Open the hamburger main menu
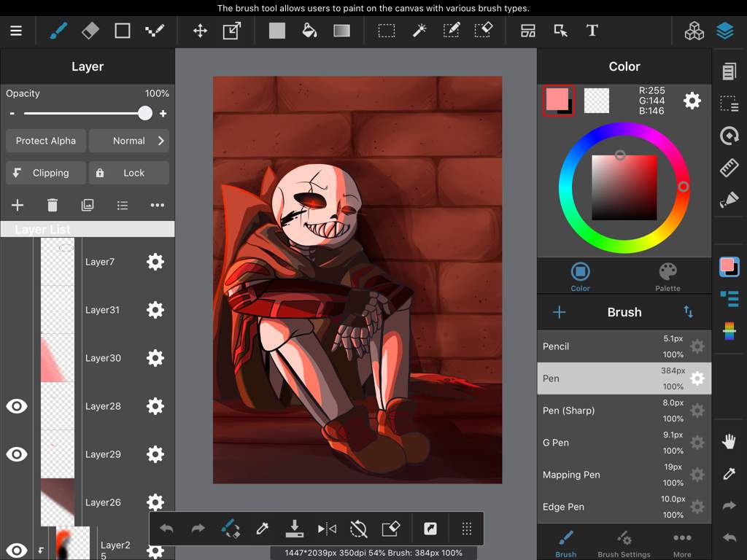The width and height of the screenshot is (747, 560). point(16,31)
